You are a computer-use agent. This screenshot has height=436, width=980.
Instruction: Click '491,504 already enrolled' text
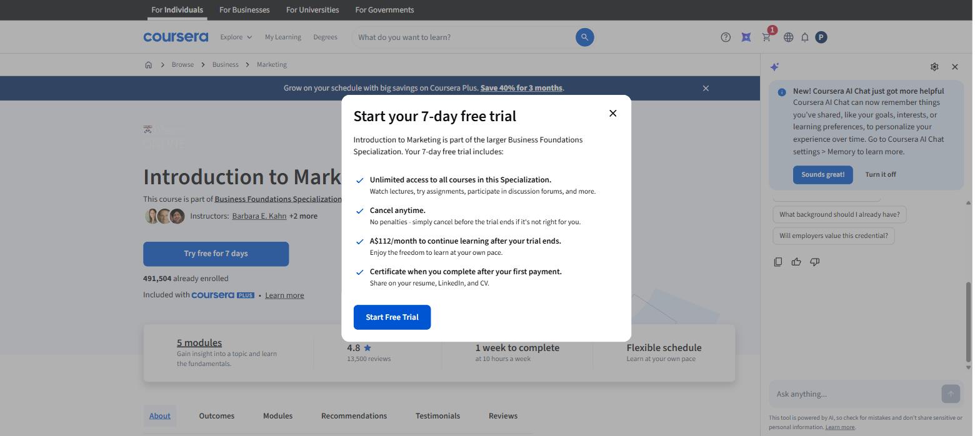click(x=186, y=279)
